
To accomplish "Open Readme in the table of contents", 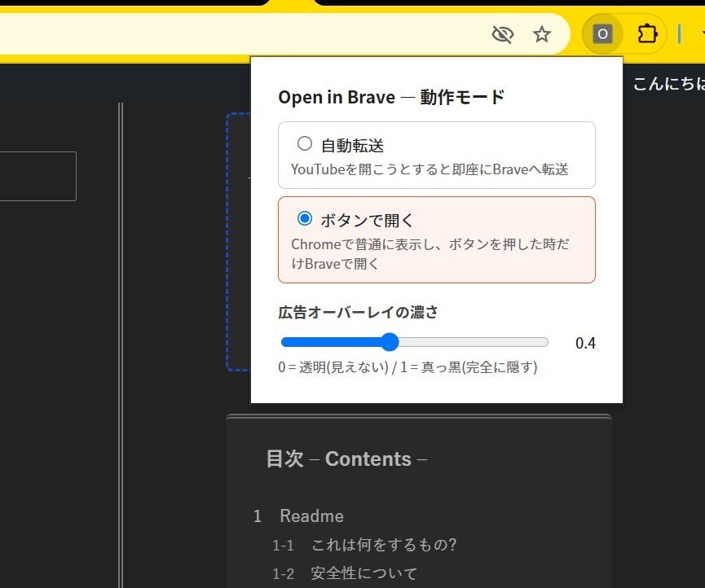I will pos(311,516).
